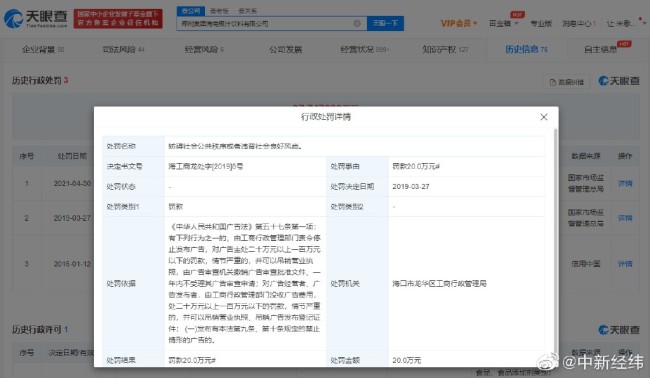The width and height of the screenshot is (650, 378).
Task: Click the 海口市龙华区工商行政管理局 text
Action: pos(439,284)
